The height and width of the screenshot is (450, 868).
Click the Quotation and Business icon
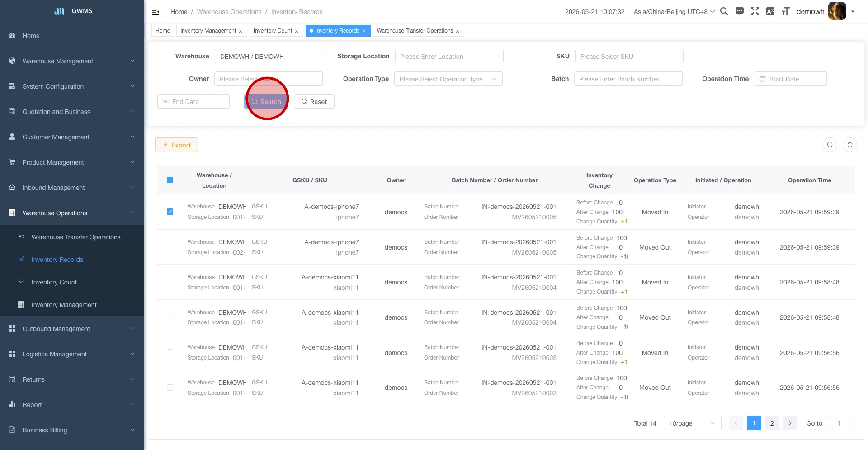pos(12,111)
